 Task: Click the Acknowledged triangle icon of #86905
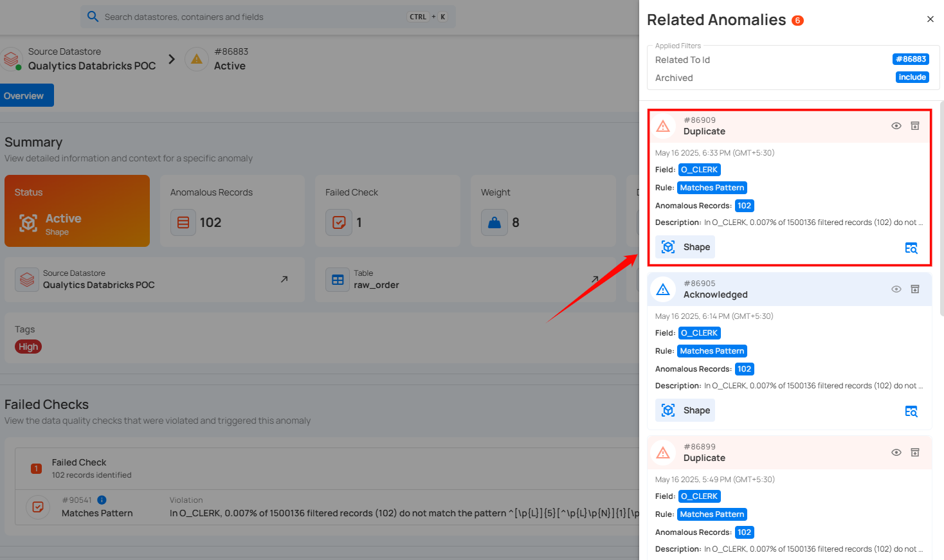point(663,289)
